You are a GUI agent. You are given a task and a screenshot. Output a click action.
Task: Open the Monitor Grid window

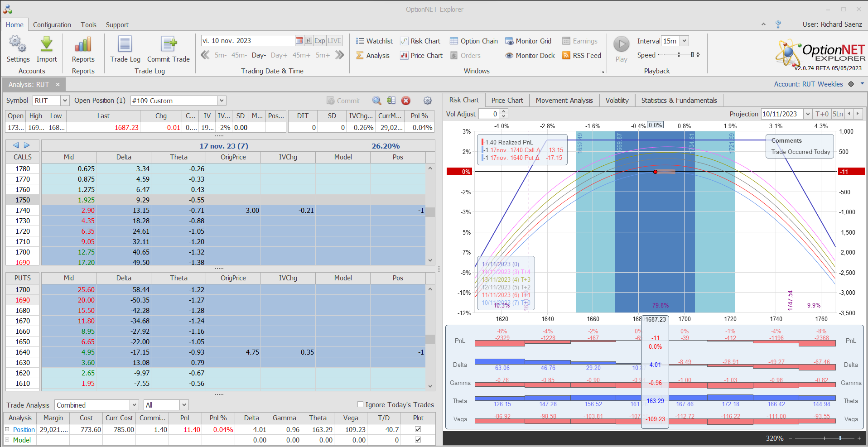coord(528,41)
